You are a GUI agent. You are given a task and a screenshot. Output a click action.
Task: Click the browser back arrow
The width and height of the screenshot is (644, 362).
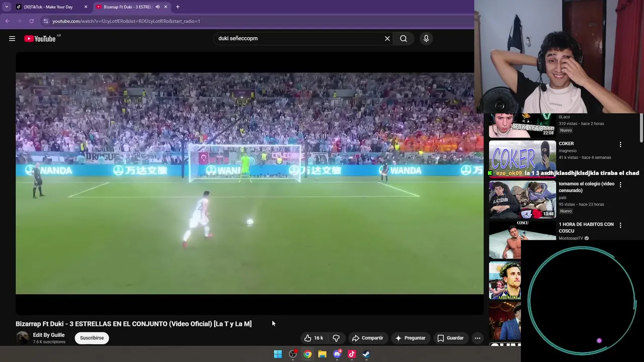pyautogui.click(x=7, y=21)
